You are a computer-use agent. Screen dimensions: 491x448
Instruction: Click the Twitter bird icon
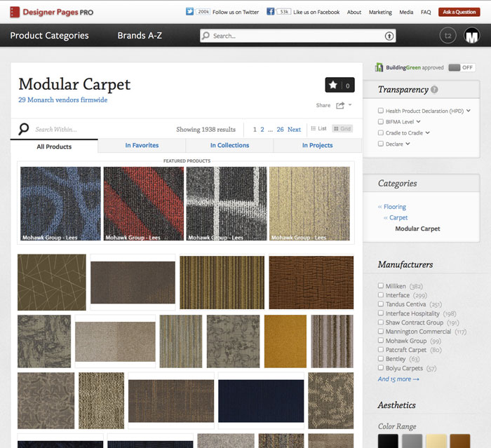189,12
